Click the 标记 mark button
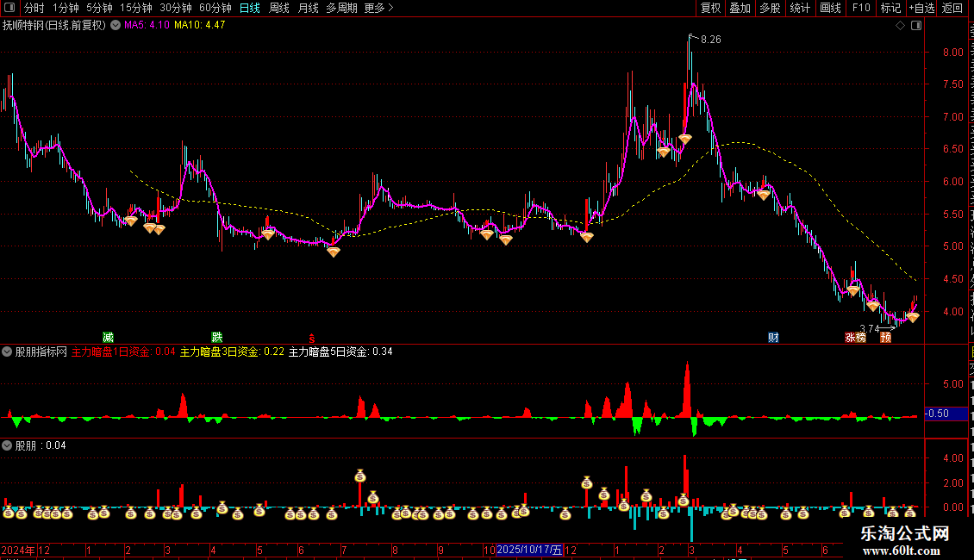The width and height of the screenshot is (974, 560). coord(890,8)
